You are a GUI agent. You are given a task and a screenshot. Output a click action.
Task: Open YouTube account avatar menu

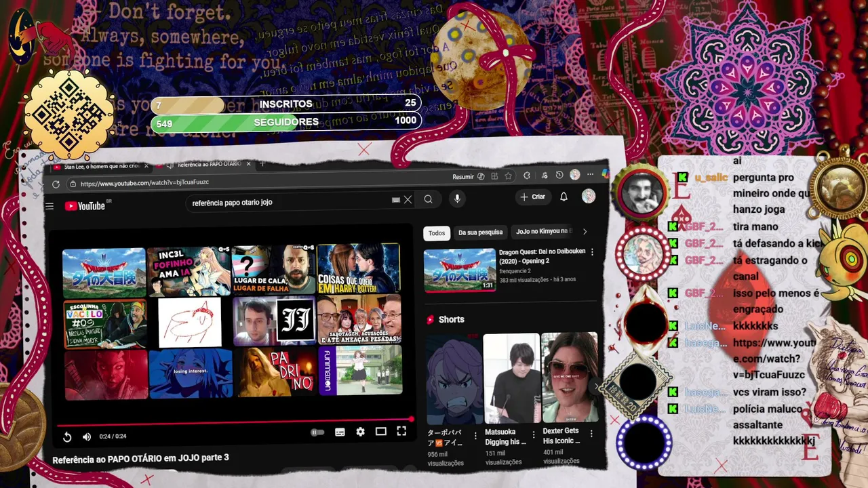(589, 196)
